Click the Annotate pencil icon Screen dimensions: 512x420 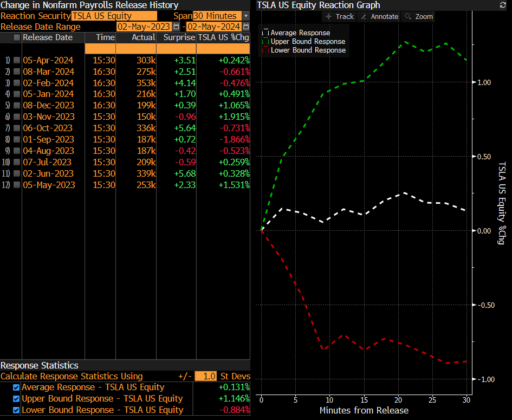364,17
